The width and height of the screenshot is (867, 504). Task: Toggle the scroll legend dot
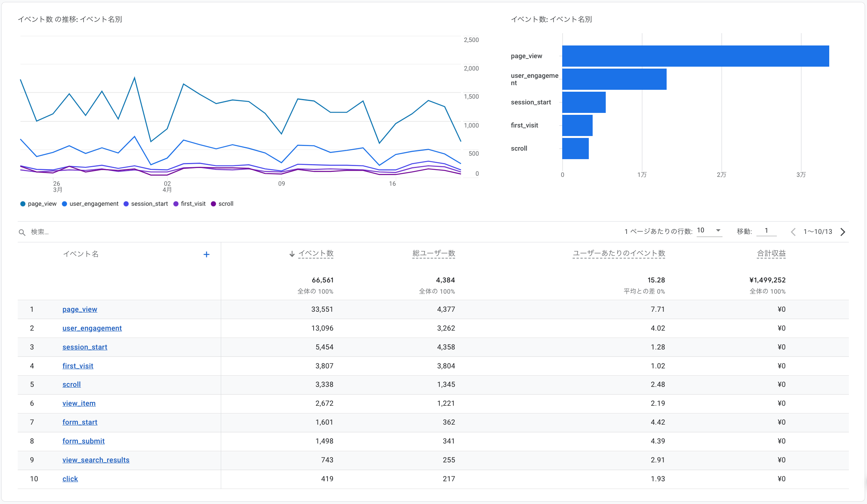coord(213,204)
